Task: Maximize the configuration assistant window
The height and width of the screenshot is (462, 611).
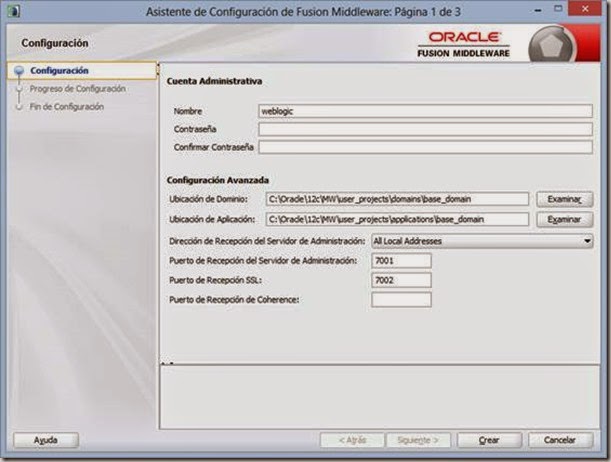Action: pyautogui.click(x=558, y=9)
